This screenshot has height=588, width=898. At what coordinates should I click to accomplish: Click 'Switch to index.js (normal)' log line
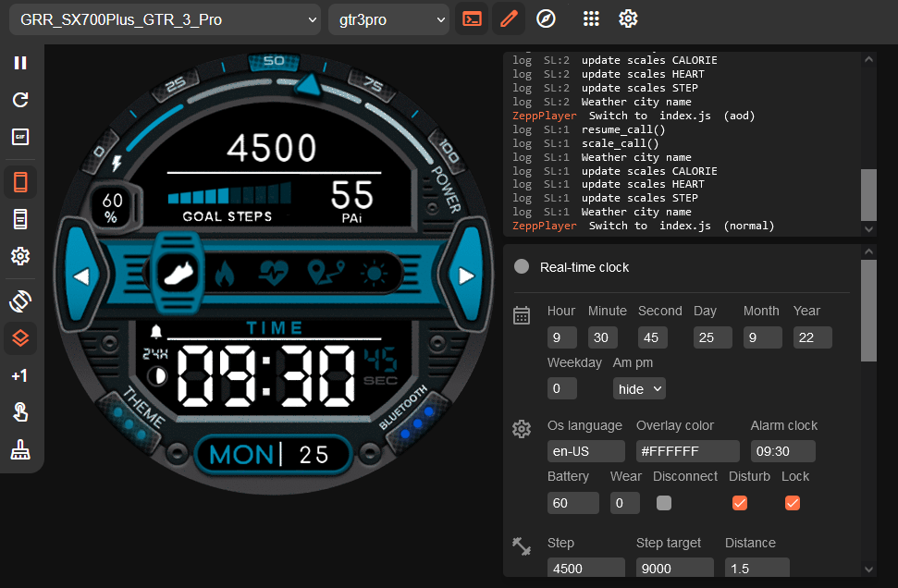(643, 226)
